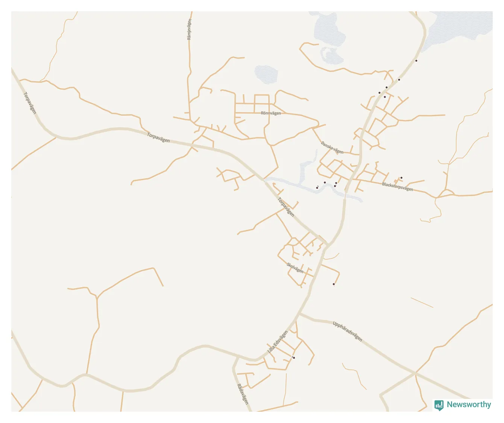The height and width of the screenshot is (423, 504).
Task: Click the small pond north of Rönnvägen
Action: 266,74
